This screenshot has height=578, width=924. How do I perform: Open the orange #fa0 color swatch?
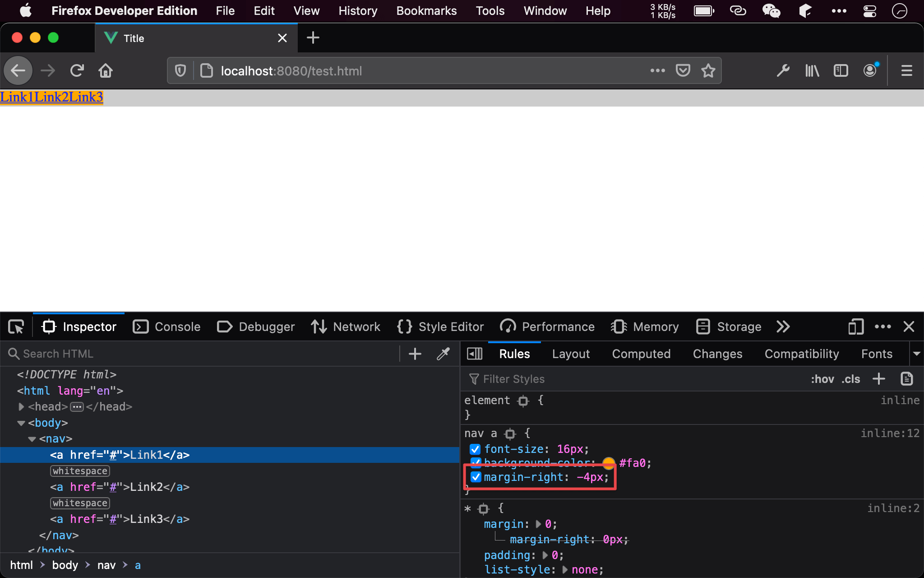coord(609,462)
